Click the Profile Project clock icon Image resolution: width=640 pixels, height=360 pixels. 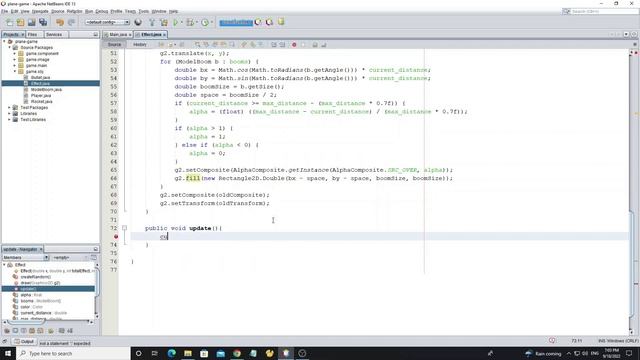pyautogui.click(x=205, y=22)
